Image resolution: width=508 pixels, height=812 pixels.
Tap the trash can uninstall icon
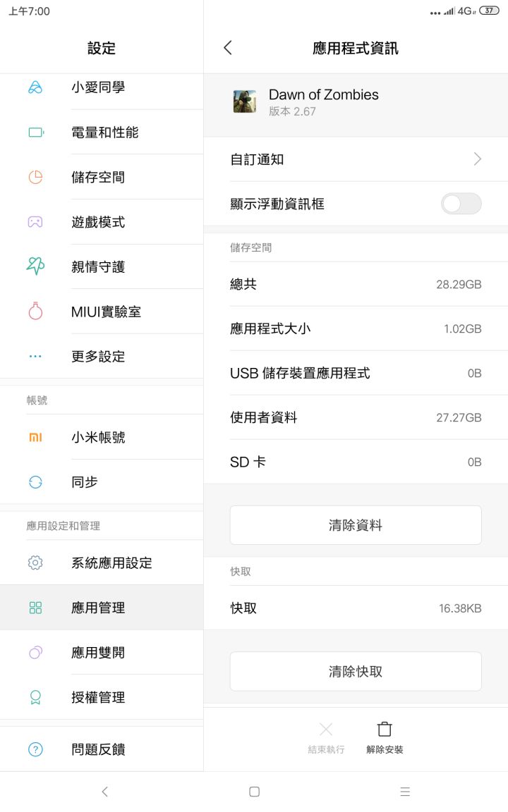point(385,730)
